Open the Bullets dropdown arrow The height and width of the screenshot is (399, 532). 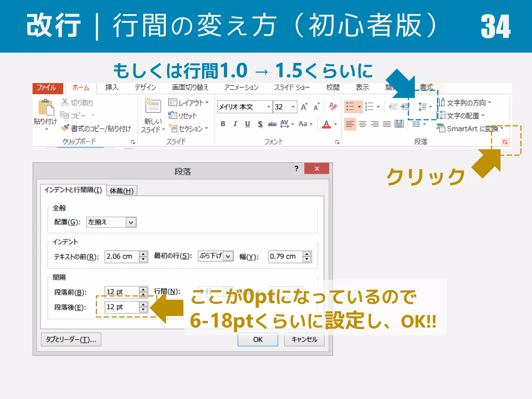pos(359,107)
